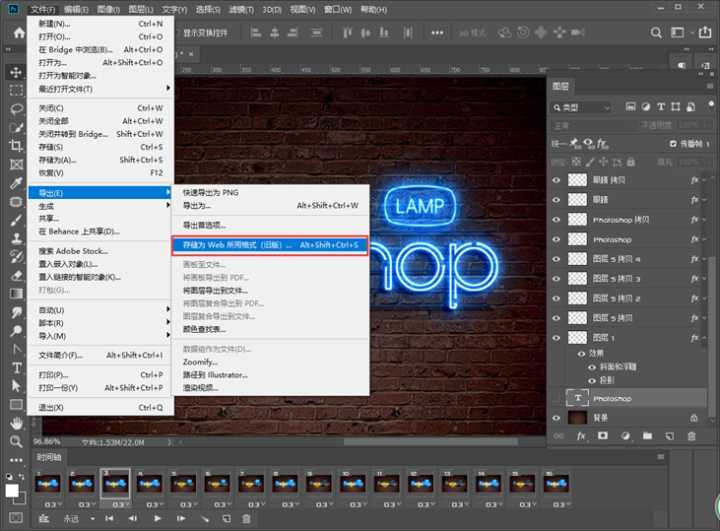Click the tween frames icon in timeline
720x531 pixels.
pos(205,519)
